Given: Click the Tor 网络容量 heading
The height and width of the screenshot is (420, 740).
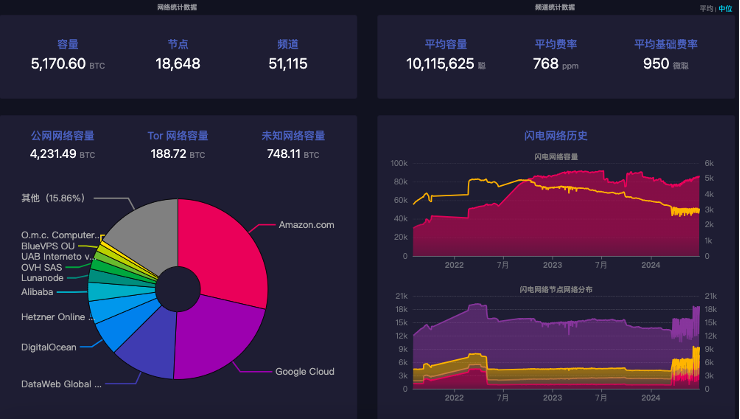Looking at the screenshot, I should point(178,135).
